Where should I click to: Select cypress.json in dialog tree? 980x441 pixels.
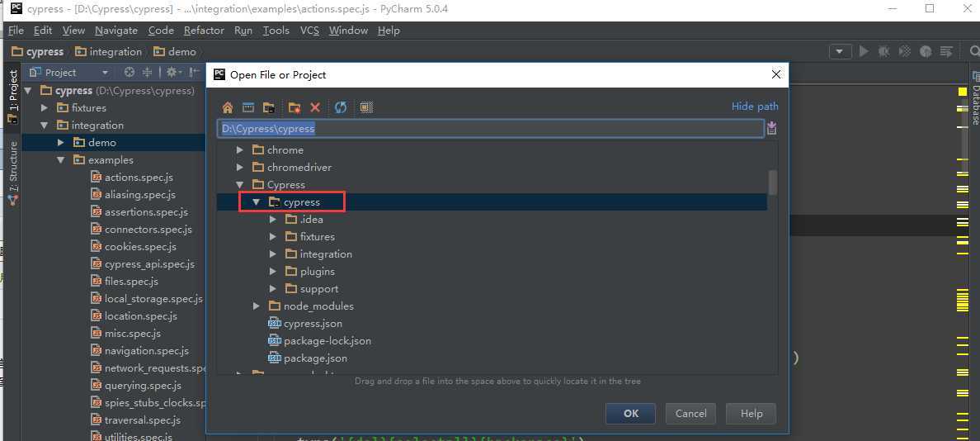305,324
